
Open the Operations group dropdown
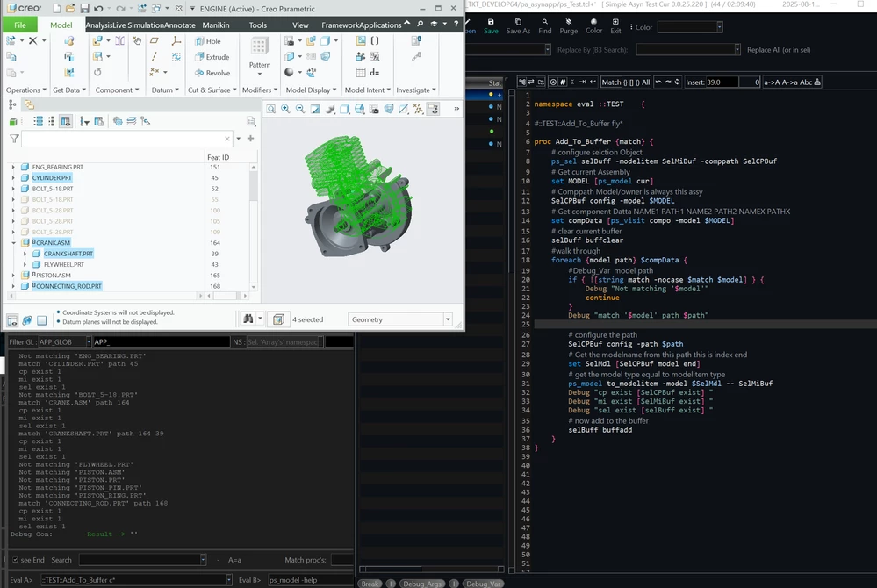25,90
